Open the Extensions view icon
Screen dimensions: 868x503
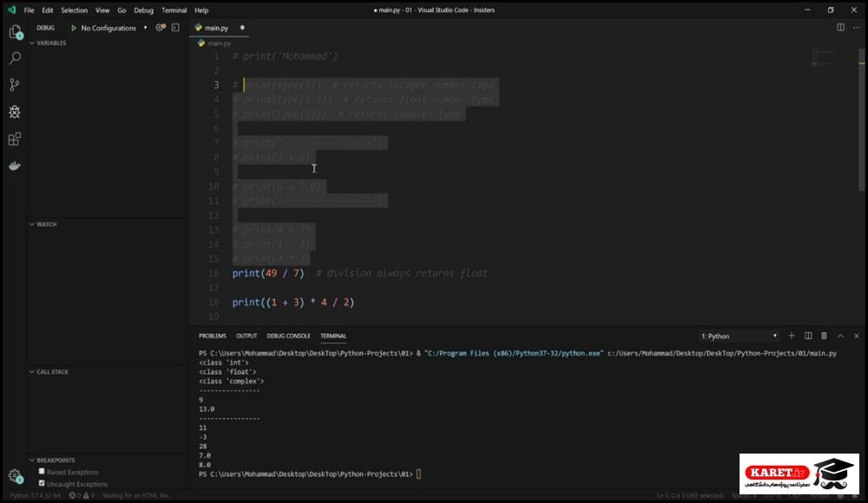point(15,139)
